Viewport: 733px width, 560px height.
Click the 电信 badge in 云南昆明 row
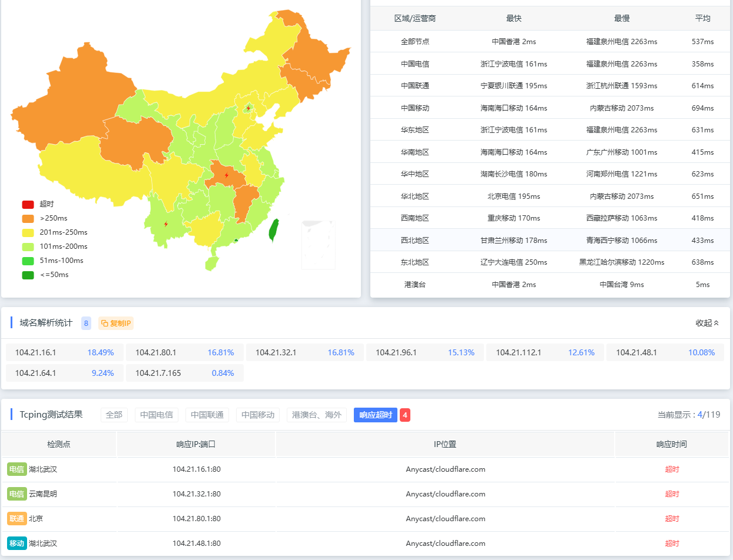point(16,494)
